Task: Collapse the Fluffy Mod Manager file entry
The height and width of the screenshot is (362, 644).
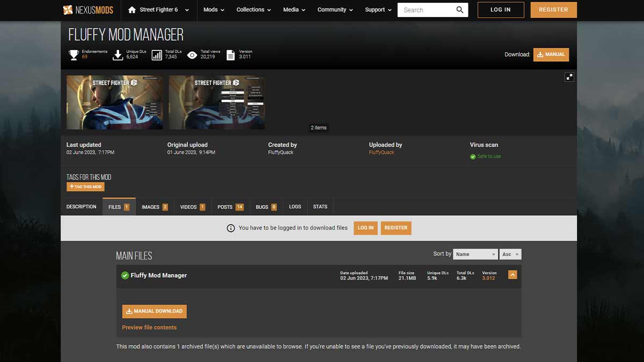Action: pos(513,275)
